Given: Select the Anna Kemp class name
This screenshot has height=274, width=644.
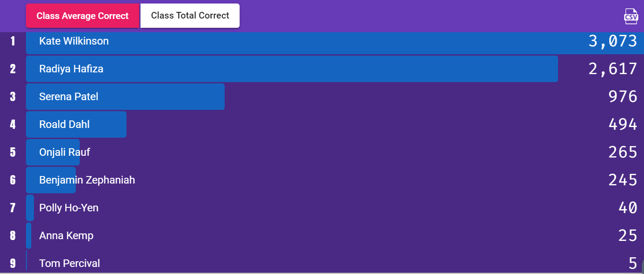Looking at the screenshot, I should click(x=66, y=236).
